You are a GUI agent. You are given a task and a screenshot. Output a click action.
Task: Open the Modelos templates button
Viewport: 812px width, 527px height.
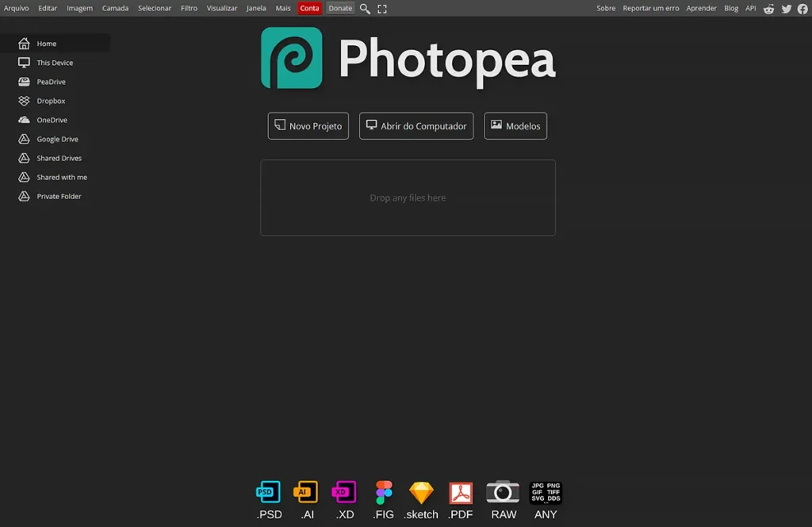coord(515,126)
